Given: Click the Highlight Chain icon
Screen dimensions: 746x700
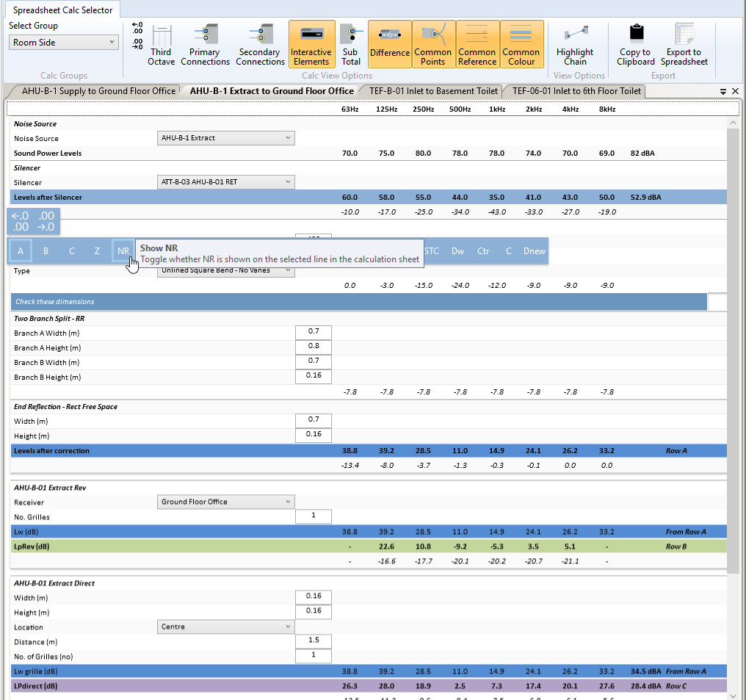Looking at the screenshot, I should [575, 45].
